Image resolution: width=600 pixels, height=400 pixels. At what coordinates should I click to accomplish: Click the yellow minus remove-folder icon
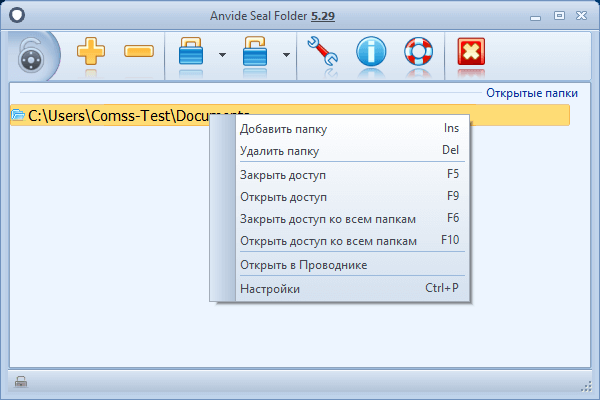coord(139,51)
